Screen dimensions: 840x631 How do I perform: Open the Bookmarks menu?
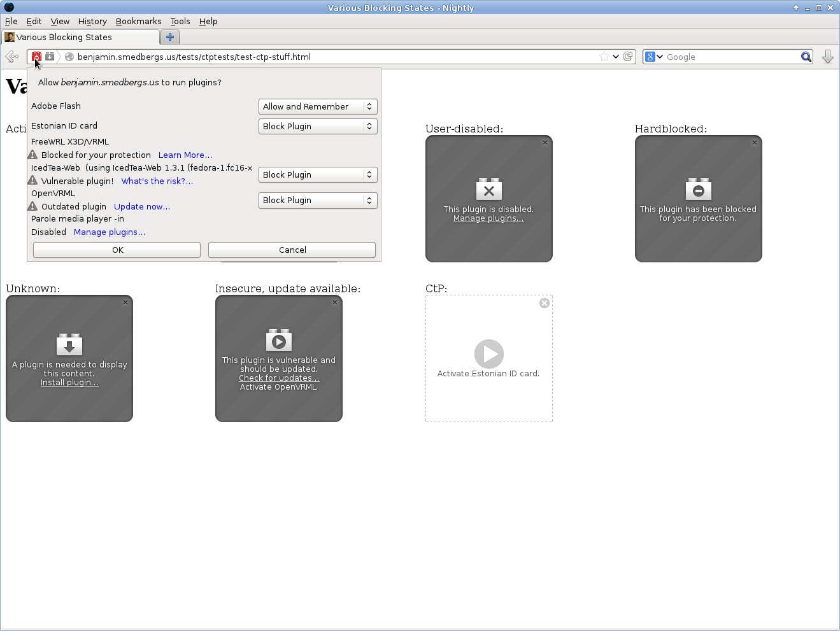(138, 21)
